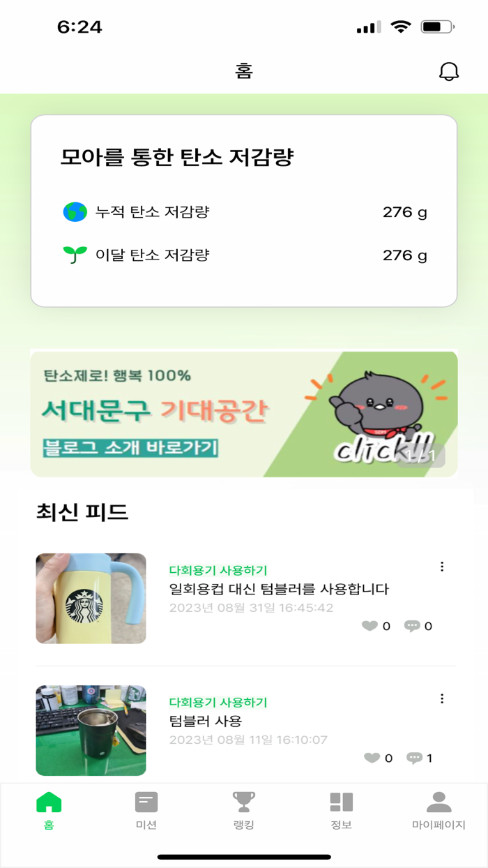
Task: Open the 랭킹 trophy icon
Action: [x=243, y=801]
